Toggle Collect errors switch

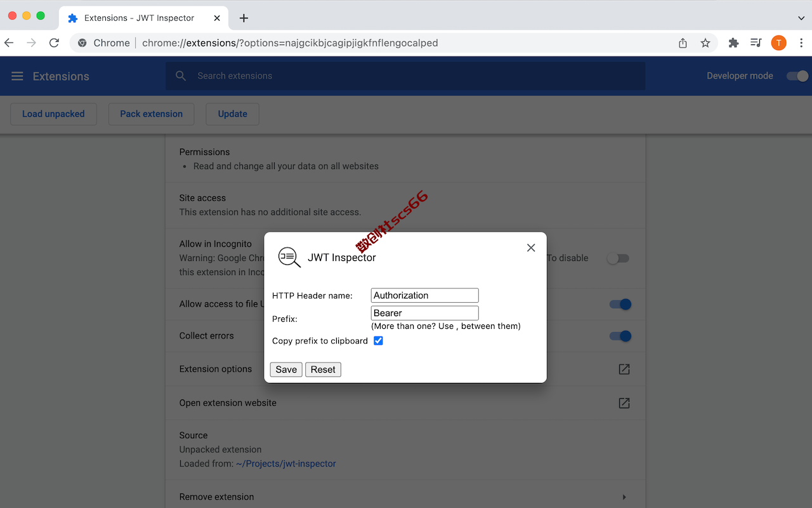point(620,336)
